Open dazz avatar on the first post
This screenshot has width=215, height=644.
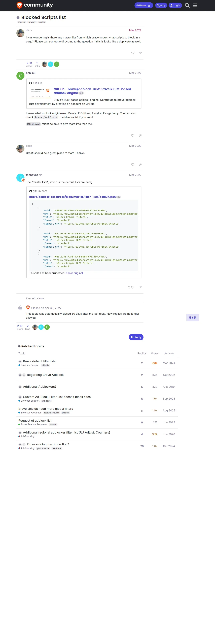20,33
